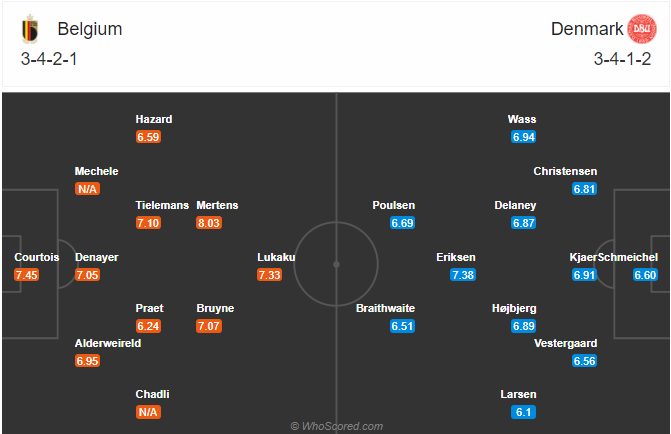This screenshot has height=434, width=671.
Task: Click Mechele's N/A rating badge
Action: point(87,189)
